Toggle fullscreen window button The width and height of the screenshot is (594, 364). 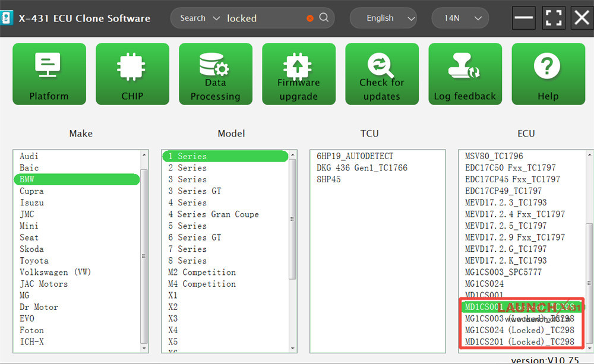point(553,18)
